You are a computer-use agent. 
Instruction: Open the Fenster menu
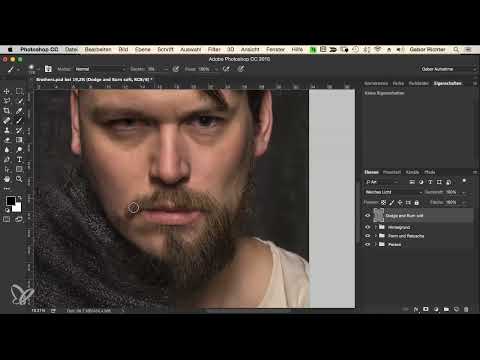coord(275,49)
